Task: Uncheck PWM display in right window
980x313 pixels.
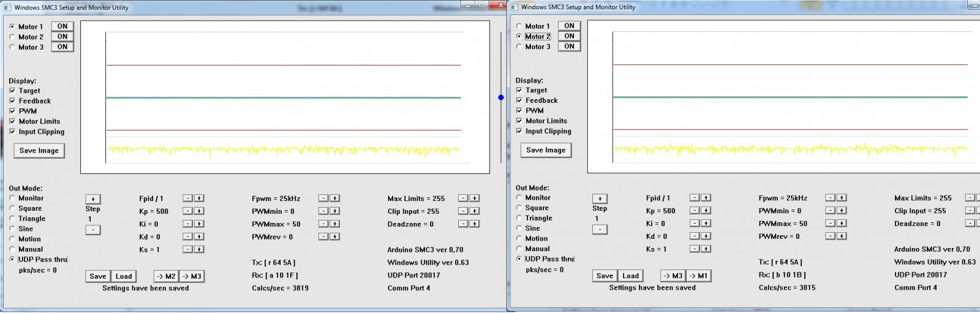Action: [519, 111]
